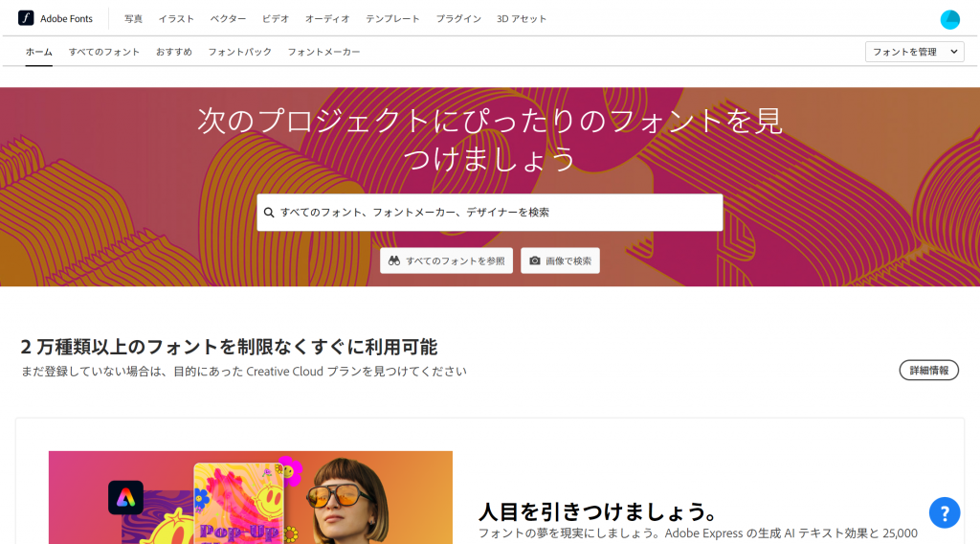Open the ベクター menu item
The height and width of the screenshot is (544, 980).
click(228, 19)
